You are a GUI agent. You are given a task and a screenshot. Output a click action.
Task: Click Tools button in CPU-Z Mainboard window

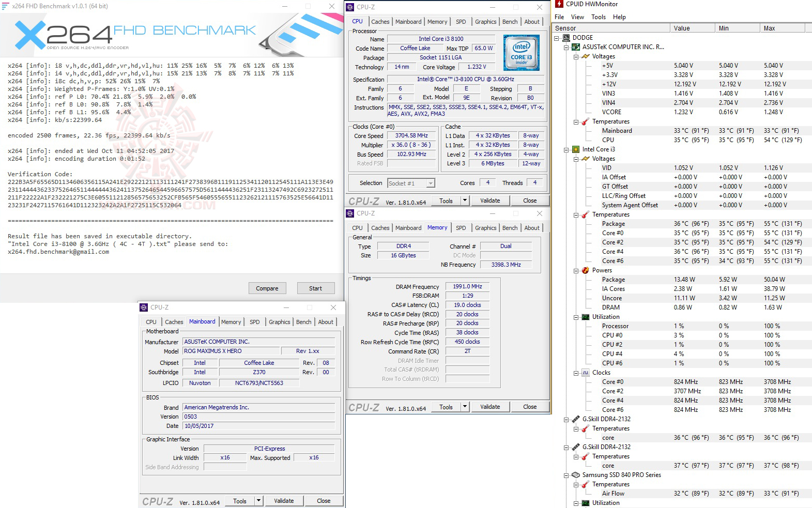tap(240, 501)
